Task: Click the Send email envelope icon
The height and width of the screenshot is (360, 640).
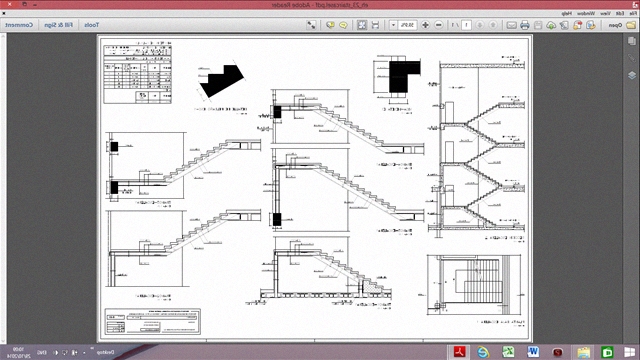Action: (511, 25)
